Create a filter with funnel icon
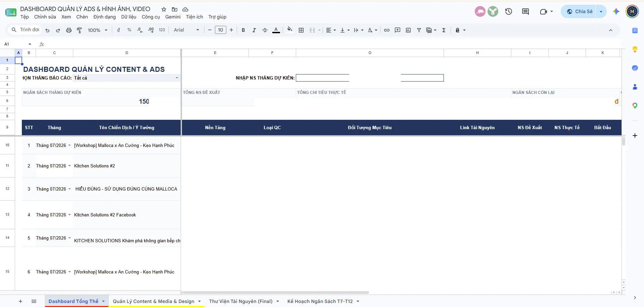Image resolution: width=644 pixels, height=307 pixels. tap(419, 30)
